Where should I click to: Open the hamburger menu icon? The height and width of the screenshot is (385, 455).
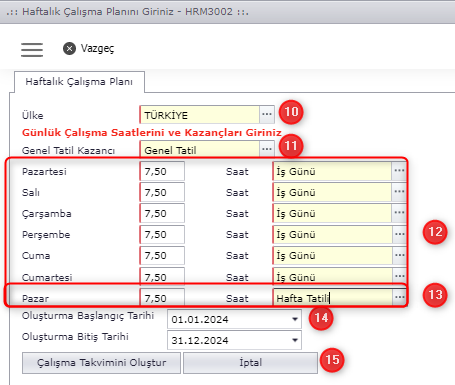click(32, 50)
